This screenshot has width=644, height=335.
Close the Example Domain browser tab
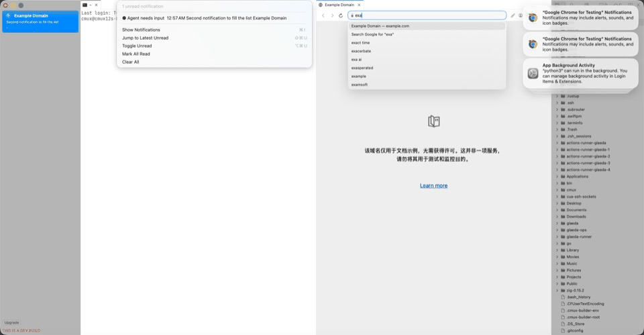point(359,5)
